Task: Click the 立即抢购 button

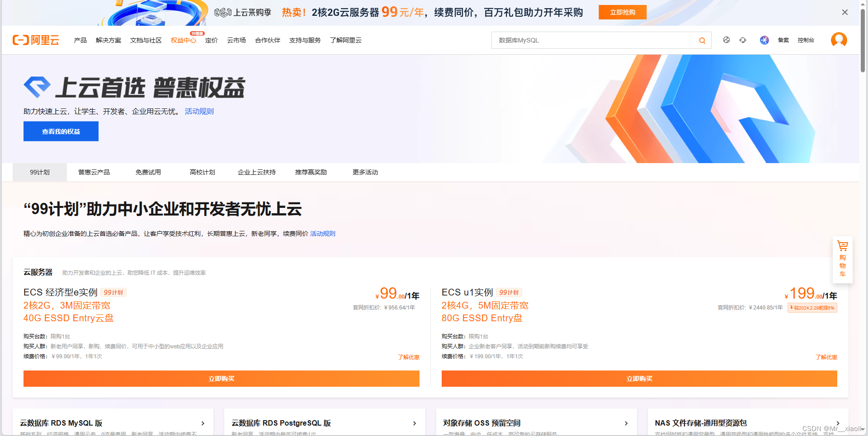Action: pos(622,12)
